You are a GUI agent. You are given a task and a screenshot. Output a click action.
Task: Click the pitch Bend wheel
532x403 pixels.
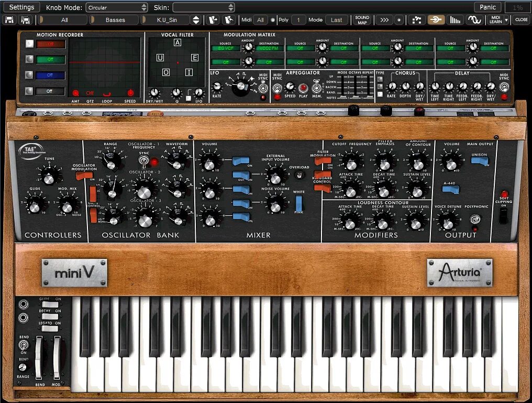click(39, 357)
